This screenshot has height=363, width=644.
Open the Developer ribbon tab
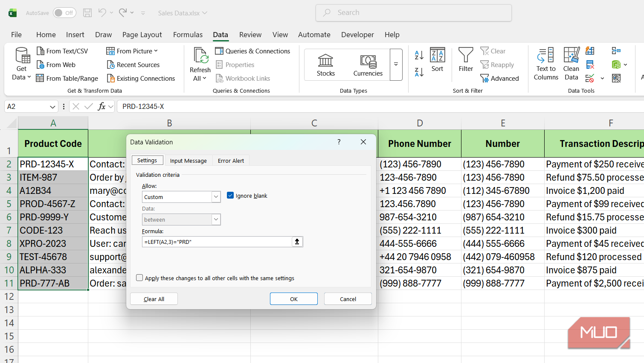coord(357,35)
